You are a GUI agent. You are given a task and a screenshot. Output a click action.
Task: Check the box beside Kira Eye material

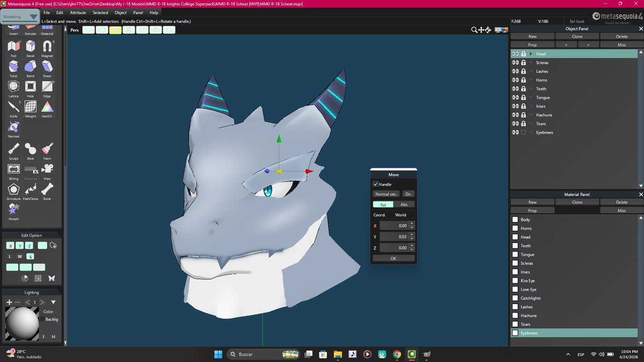[x=515, y=280]
